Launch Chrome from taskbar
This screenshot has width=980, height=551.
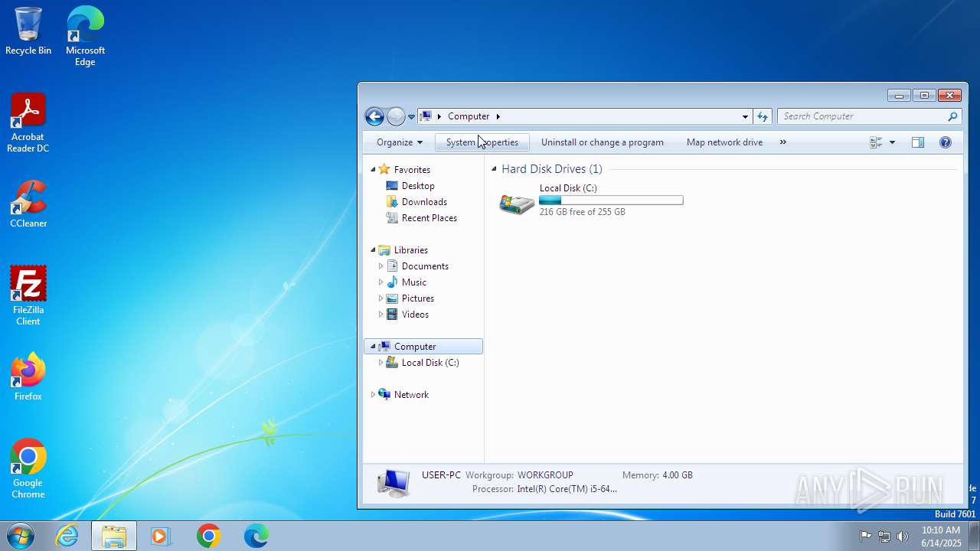tap(208, 536)
